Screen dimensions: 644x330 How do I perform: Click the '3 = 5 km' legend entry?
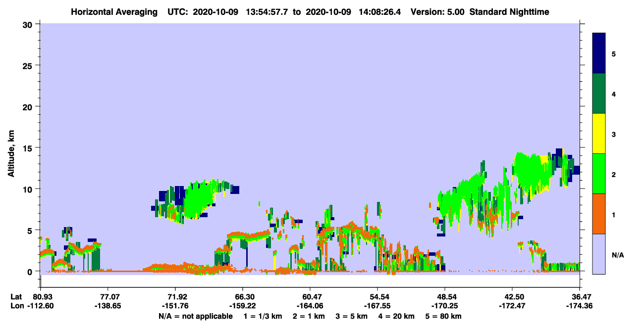[x=351, y=316]
